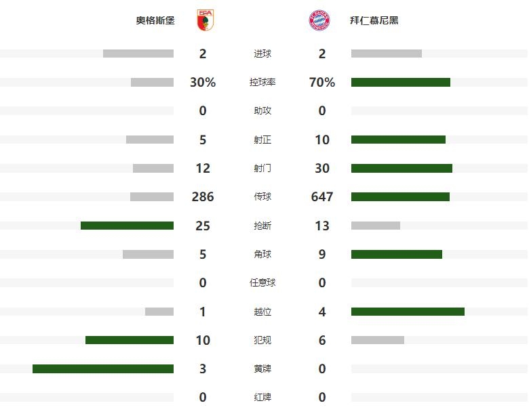The width and height of the screenshot is (529, 420).
Task: Select the 犯规 stat label
Action: 262,340
